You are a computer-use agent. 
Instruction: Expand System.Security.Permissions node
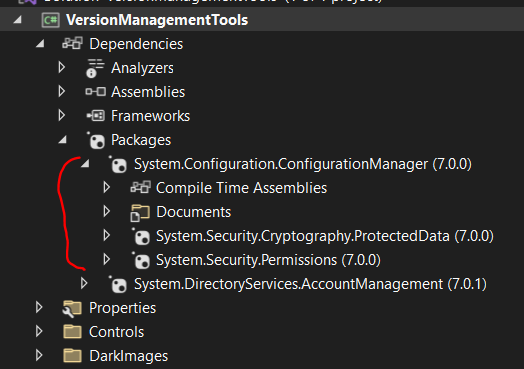[107, 259]
